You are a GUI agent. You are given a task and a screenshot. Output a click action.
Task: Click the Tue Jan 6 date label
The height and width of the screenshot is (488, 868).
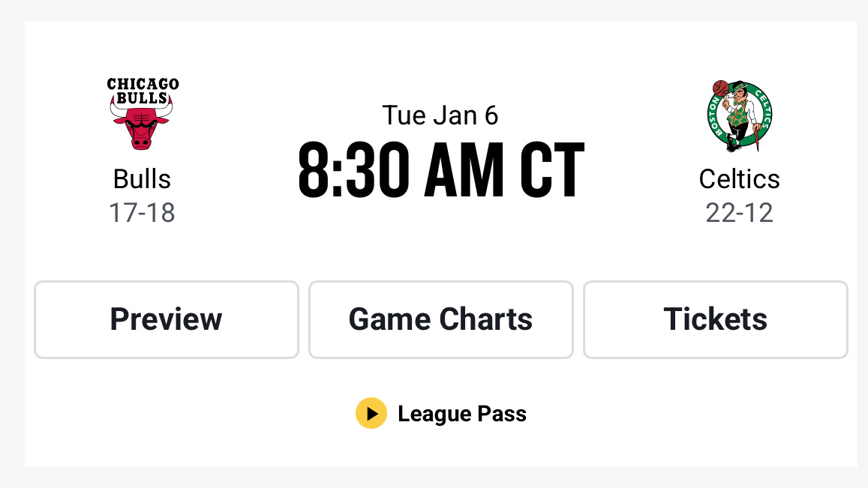(x=440, y=115)
